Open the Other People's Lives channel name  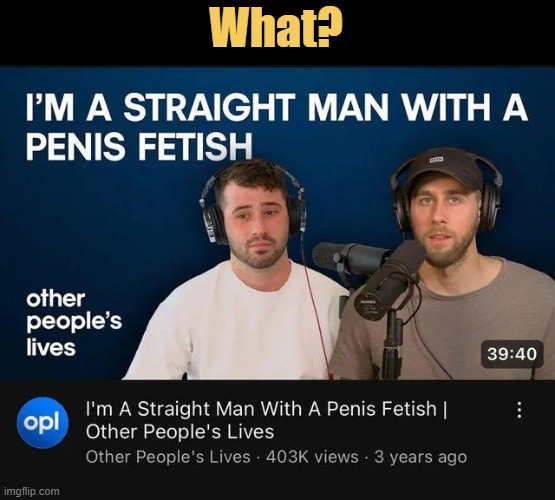click(168, 457)
